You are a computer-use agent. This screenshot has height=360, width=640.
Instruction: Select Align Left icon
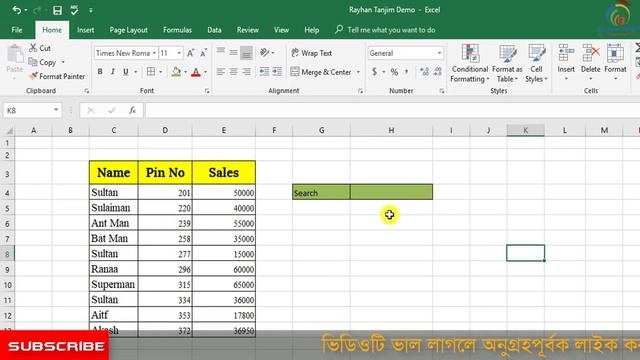click(221, 72)
